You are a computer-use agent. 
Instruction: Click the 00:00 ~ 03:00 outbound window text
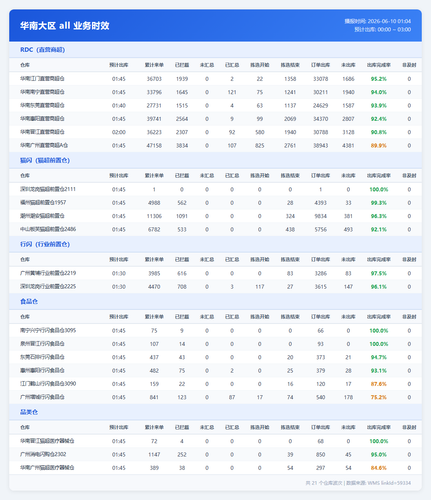(394, 30)
